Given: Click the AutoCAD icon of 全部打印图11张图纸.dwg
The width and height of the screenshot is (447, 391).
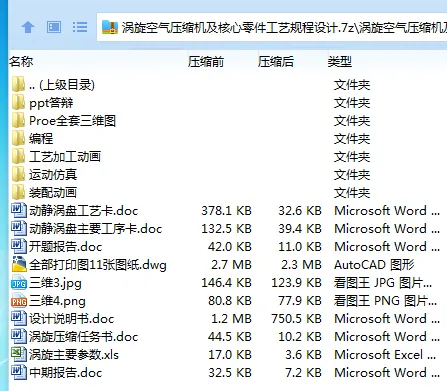Looking at the screenshot, I should (19, 264).
